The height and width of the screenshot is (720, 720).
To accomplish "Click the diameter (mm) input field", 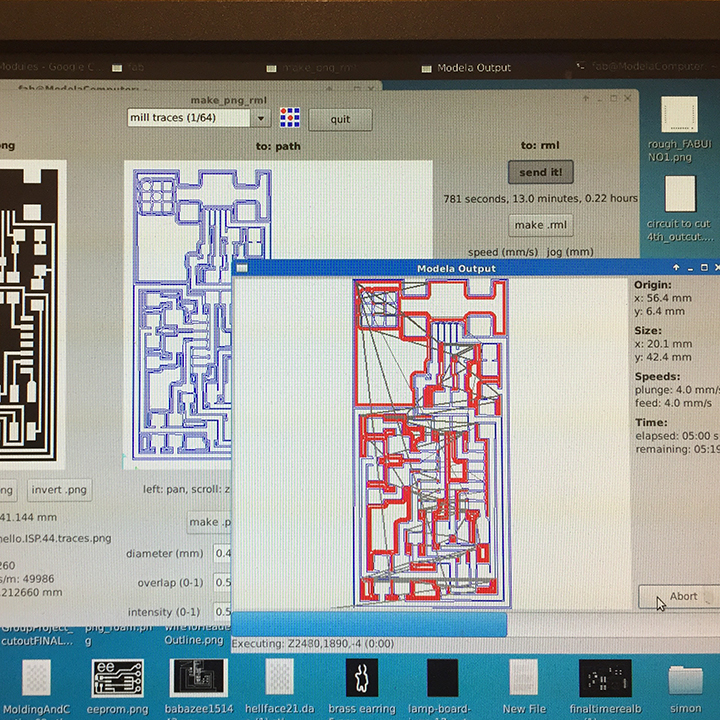I will [223, 553].
